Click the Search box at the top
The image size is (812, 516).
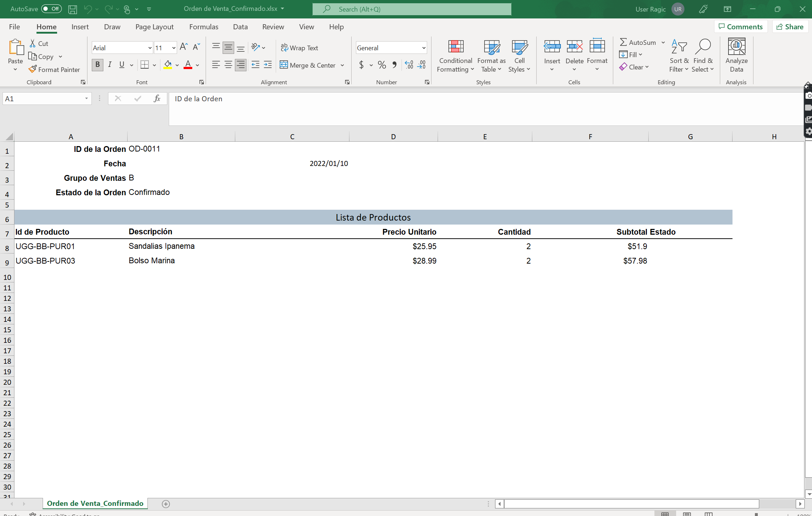click(x=412, y=9)
